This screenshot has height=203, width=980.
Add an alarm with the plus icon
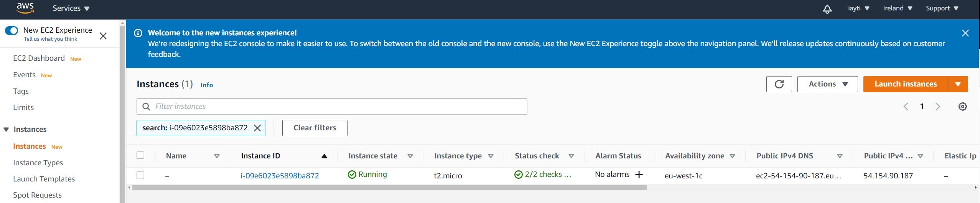(x=639, y=175)
